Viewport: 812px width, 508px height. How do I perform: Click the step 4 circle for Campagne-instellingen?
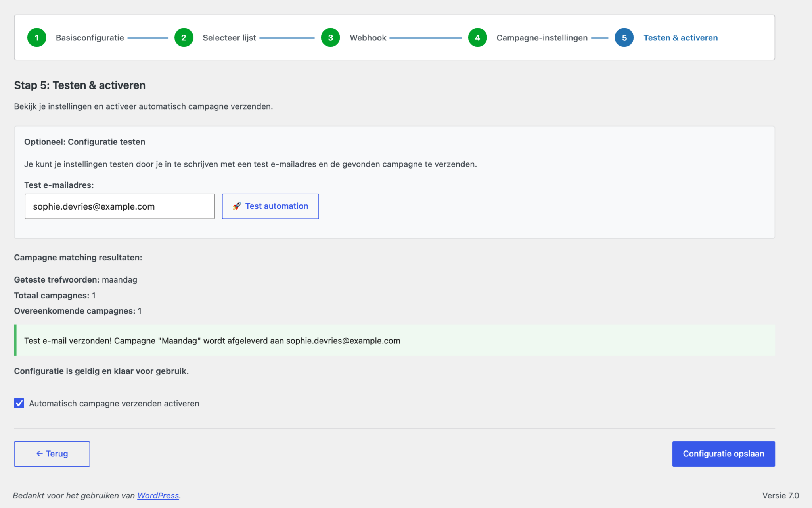pyautogui.click(x=477, y=38)
